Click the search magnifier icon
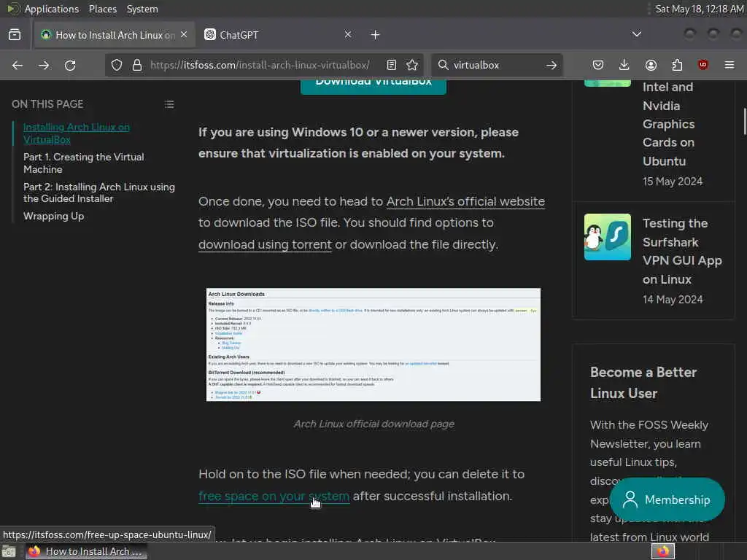The width and height of the screenshot is (747, 560). point(443,65)
